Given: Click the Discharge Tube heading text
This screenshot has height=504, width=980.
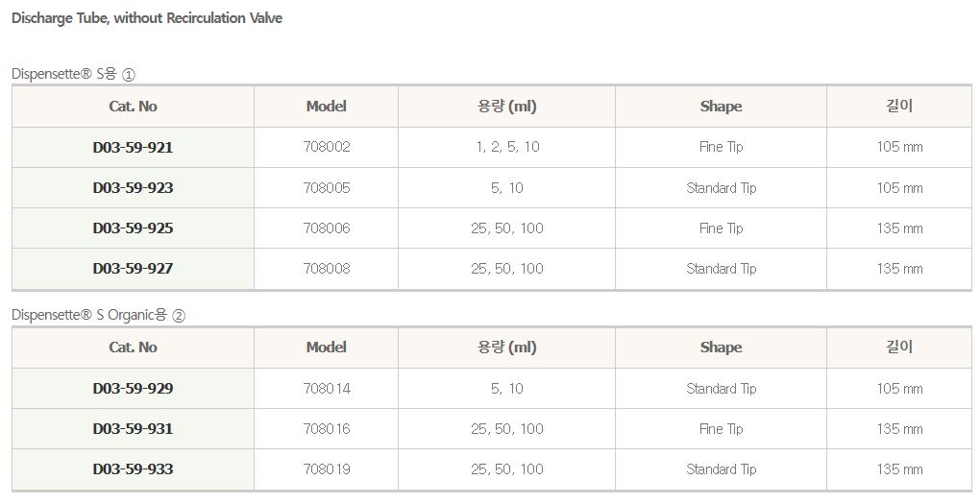Looking at the screenshot, I should pos(147,18).
